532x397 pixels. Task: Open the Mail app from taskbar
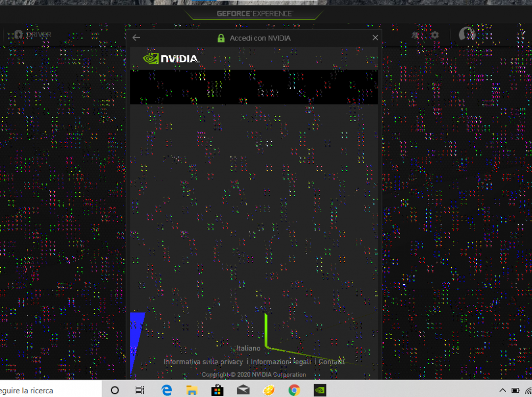click(243, 390)
